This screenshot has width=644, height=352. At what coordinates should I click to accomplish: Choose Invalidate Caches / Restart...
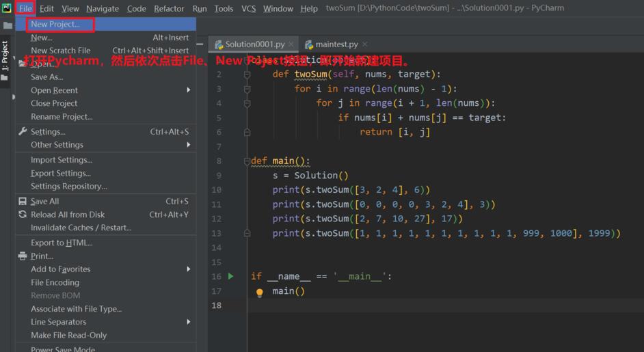(x=105, y=228)
